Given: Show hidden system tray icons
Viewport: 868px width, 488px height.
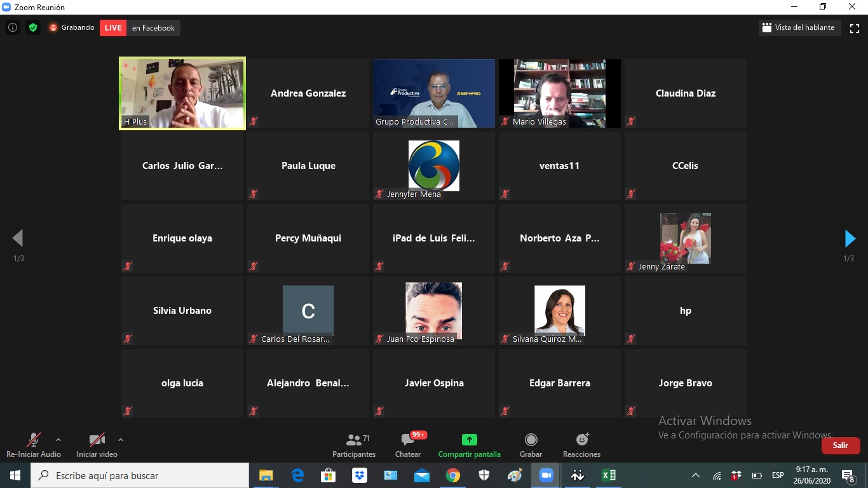Looking at the screenshot, I should click(x=696, y=475).
